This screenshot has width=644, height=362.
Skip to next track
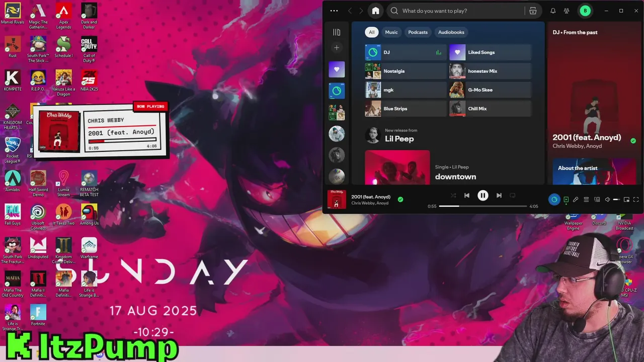click(499, 196)
